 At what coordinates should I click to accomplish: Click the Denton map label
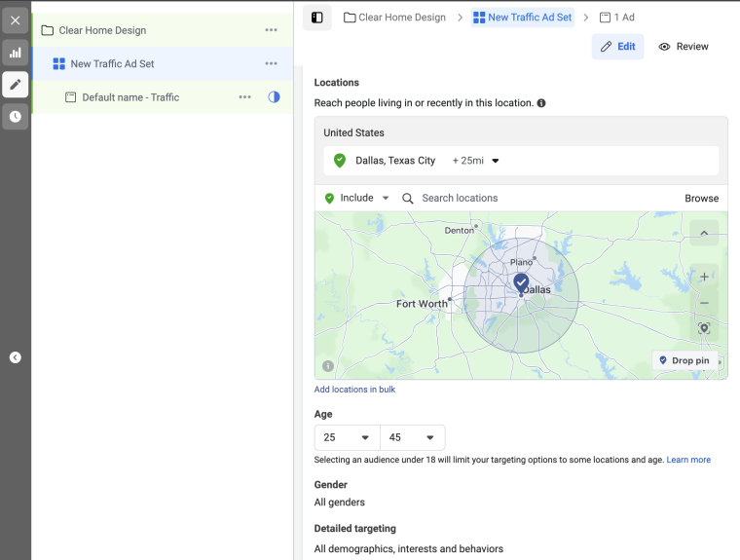coord(460,231)
